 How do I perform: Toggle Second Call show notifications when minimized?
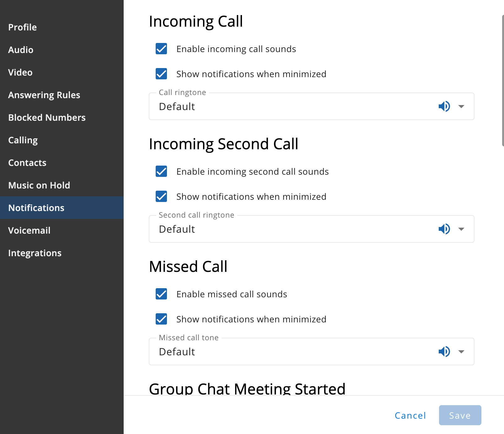[161, 196]
